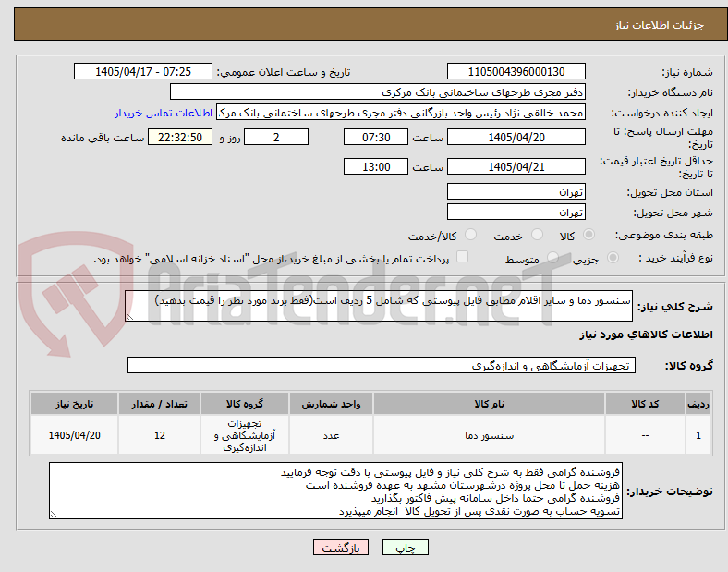Image resolution: width=728 pixels, height=572 pixels.
Task: Toggle the اسناد خزانه اسلامی payment checkbox
Action: click(463, 257)
